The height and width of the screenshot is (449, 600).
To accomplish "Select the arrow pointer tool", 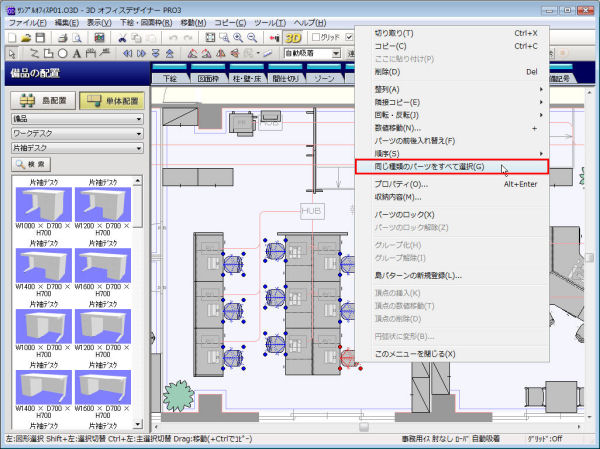I will (11, 53).
